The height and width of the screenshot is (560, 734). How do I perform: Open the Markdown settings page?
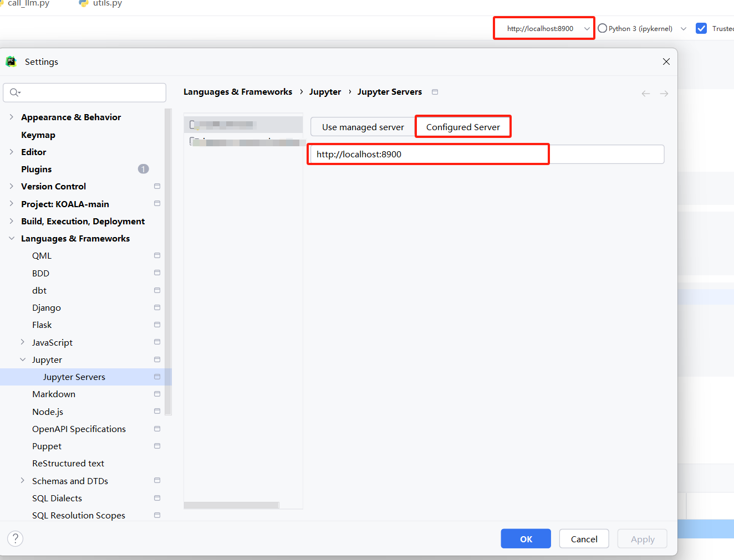tap(54, 394)
